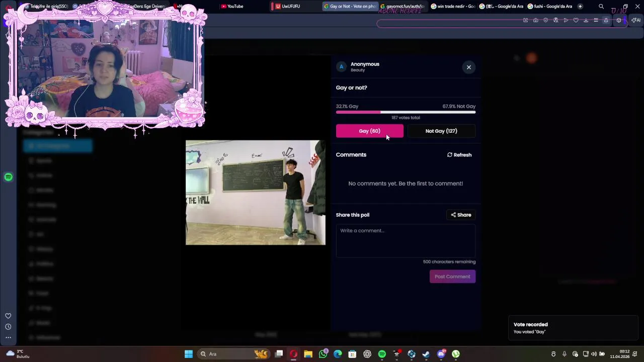Image resolution: width=644 pixels, height=362 pixels.
Task: Open the sidebar heart bookmarks icon
Action: pos(8,316)
